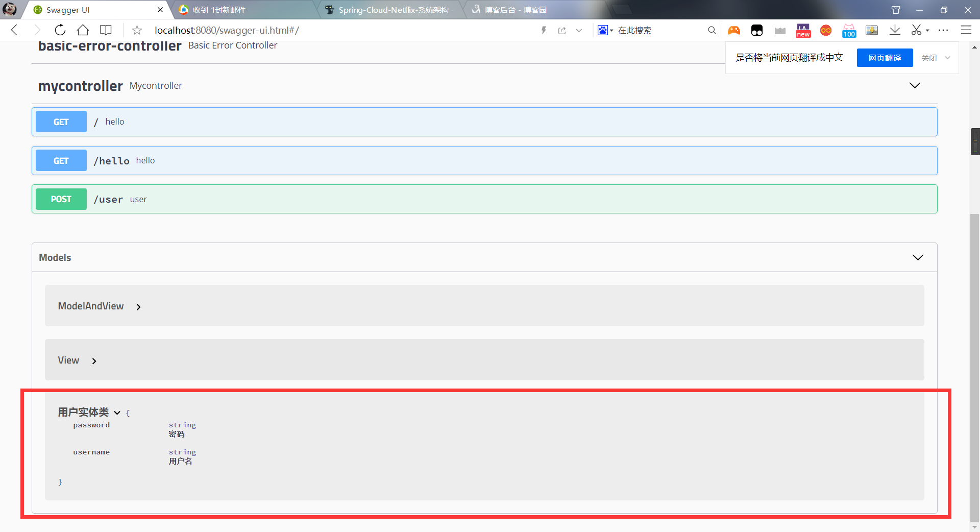This screenshot has height=532, width=980.
Task: Close the Swagger UI tab
Action: pyautogui.click(x=160, y=10)
